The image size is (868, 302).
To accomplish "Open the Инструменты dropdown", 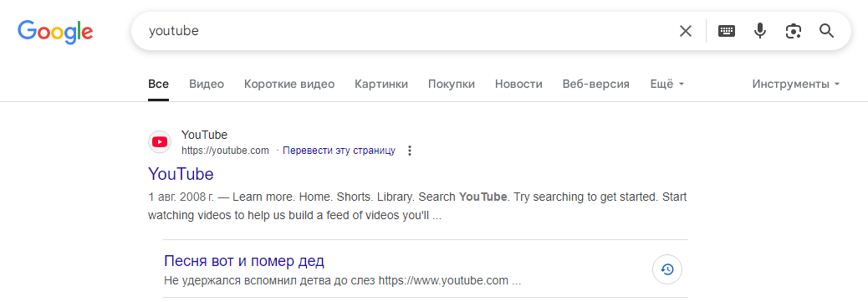I will click(796, 84).
